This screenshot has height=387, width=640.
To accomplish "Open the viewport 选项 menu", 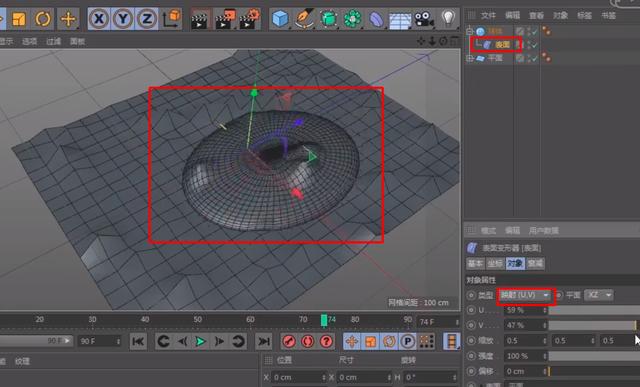I will pyautogui.click(x=29, y=41).
